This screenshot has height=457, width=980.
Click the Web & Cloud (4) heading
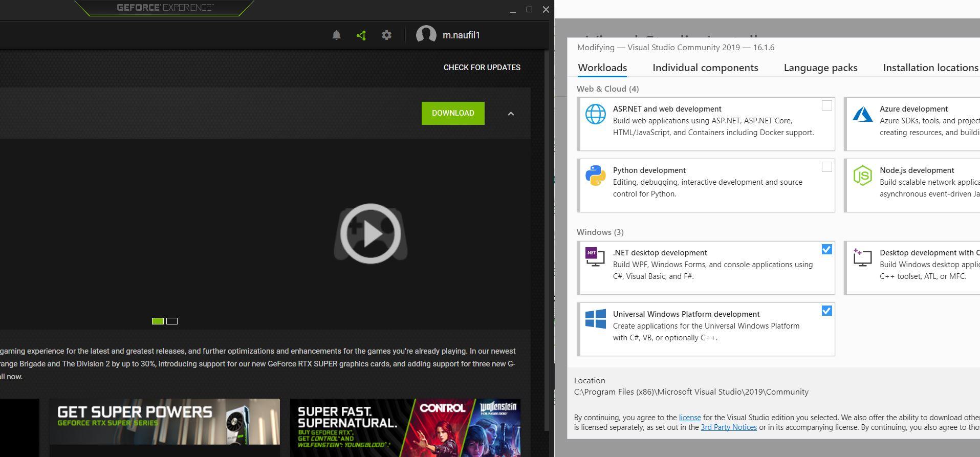tap(607, 89)
